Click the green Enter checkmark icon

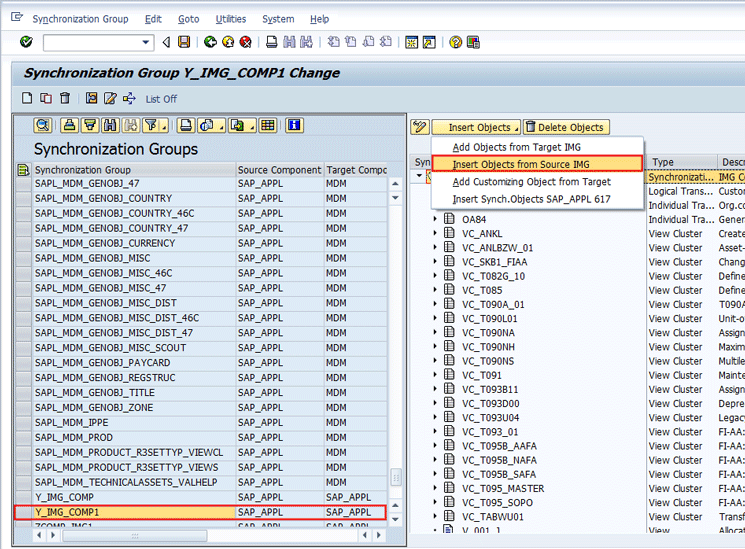26,42
